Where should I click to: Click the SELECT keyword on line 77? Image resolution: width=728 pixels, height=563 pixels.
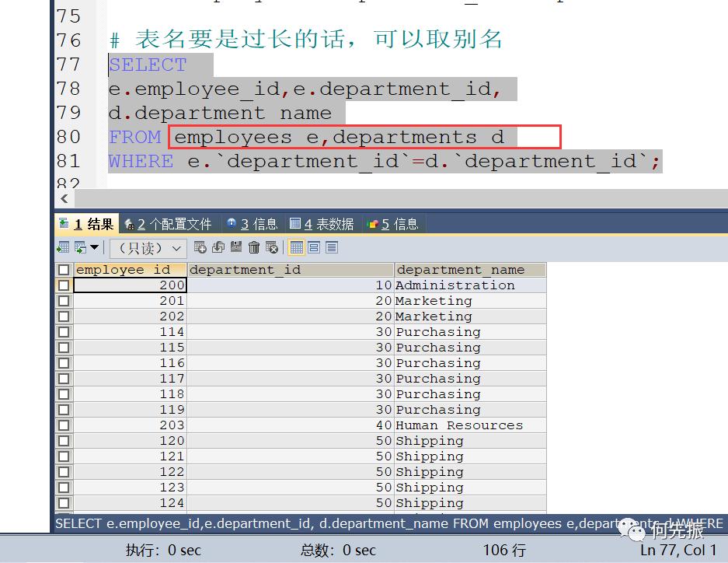click(x=148, y=65)
